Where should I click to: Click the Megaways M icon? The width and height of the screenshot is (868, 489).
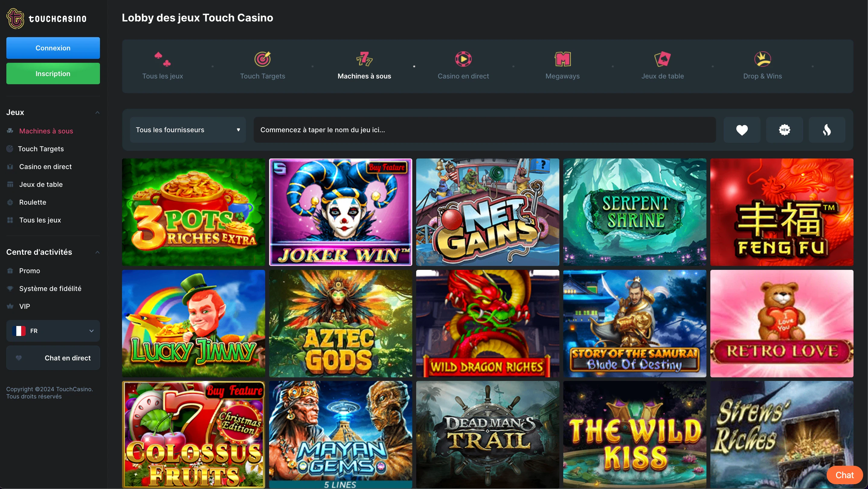(x=562, y=59)
